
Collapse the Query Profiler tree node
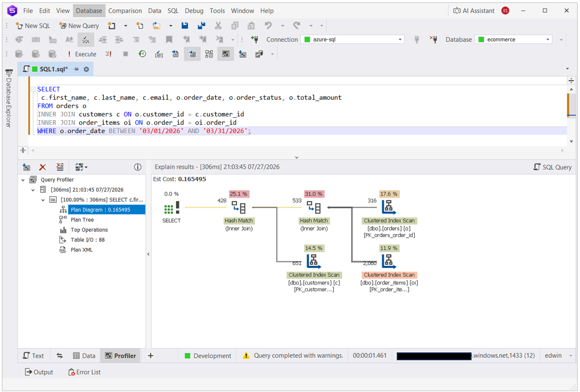click(23, 180)
